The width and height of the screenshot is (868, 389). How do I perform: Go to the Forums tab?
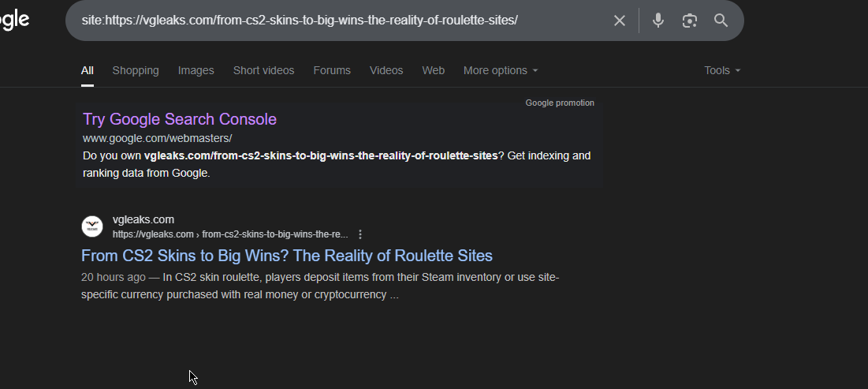332,70
